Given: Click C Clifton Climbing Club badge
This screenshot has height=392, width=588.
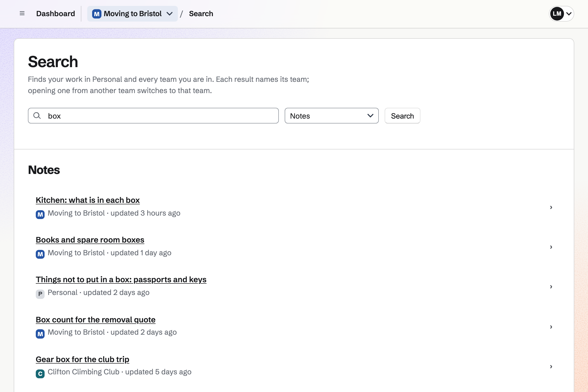Looking at the screenshot, I should [40, 374].
